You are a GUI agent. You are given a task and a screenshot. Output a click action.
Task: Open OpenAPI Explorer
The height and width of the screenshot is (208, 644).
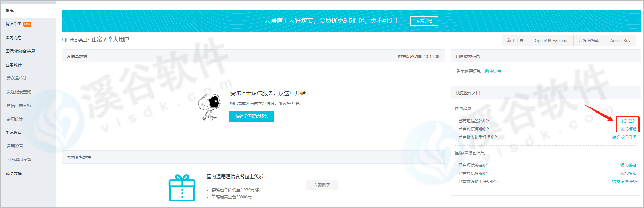pyautogui.click(x=551, y=41)
